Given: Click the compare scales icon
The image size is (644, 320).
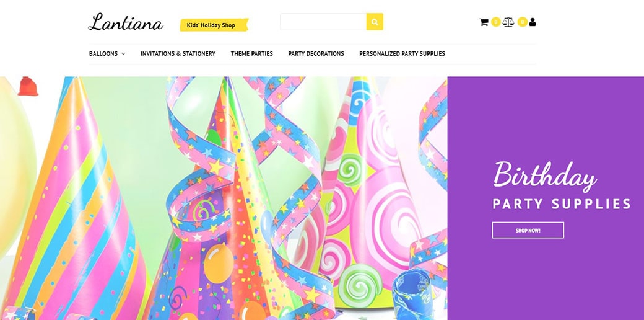Looking at the screenshot, I should (508, 22).
